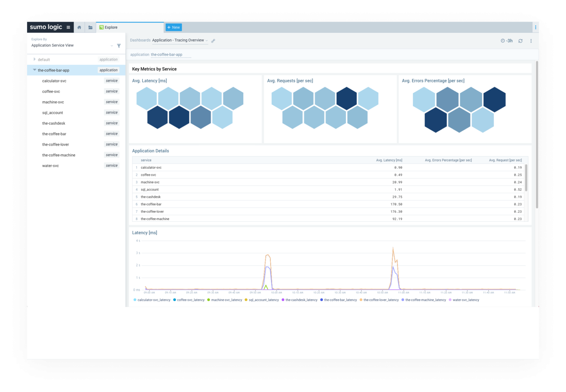
Task: Click the machine-svc_latency green legend swatch
Action: [208, 300]
